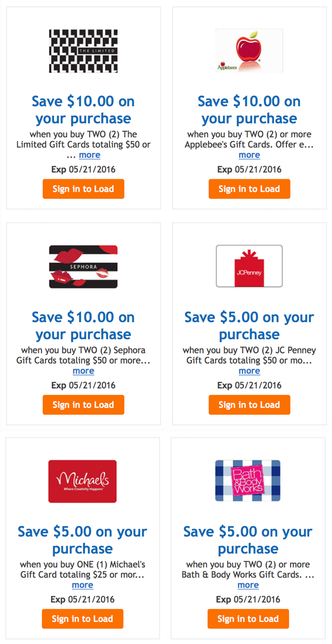Click the Applebee's gift card image

249,50
